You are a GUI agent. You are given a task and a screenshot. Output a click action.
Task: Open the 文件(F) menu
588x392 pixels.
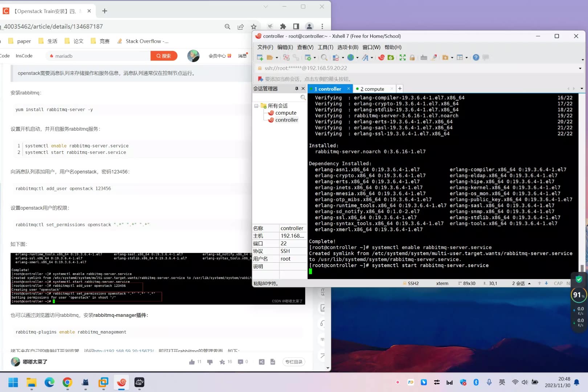pos(265,47)
